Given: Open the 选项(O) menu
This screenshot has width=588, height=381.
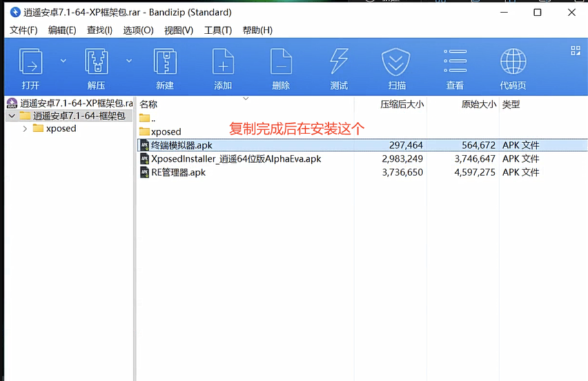Looking at the screenshot, I should pyautogui.click(x=138, y=30).
